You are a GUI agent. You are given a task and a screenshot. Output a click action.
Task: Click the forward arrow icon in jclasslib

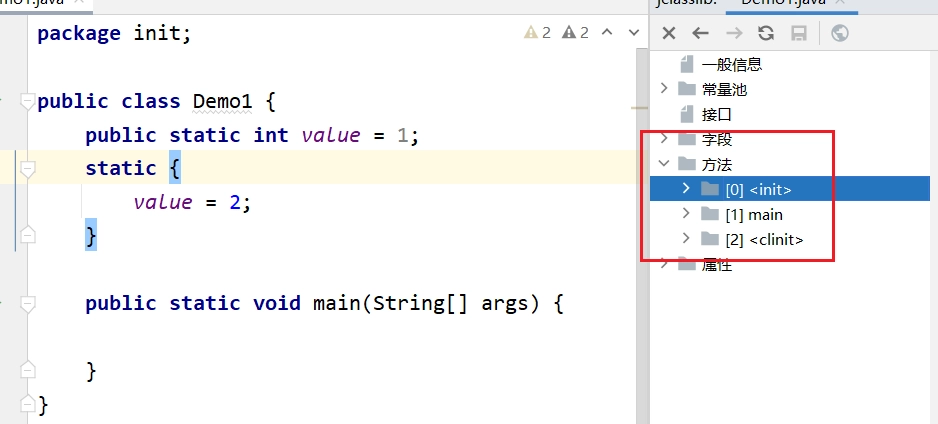733,33
